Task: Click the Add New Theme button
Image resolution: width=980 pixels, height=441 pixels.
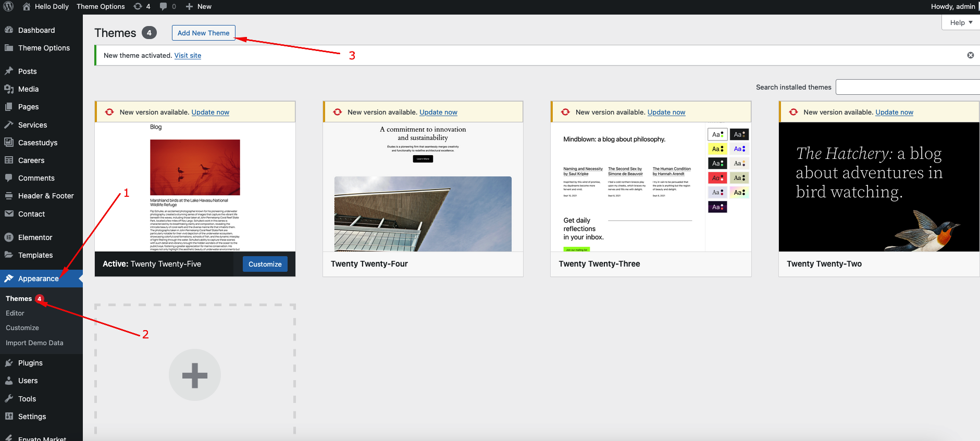Action: [203, 33]
